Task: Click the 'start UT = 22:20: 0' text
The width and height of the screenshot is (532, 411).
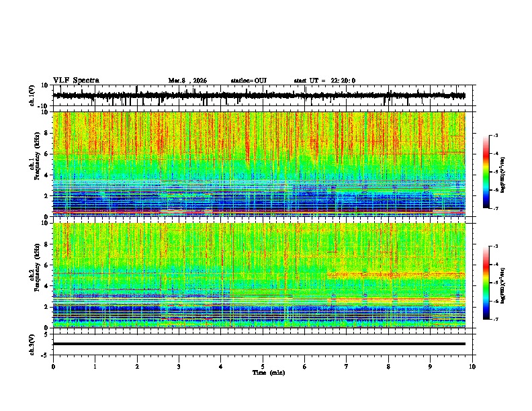Action: 324,81
